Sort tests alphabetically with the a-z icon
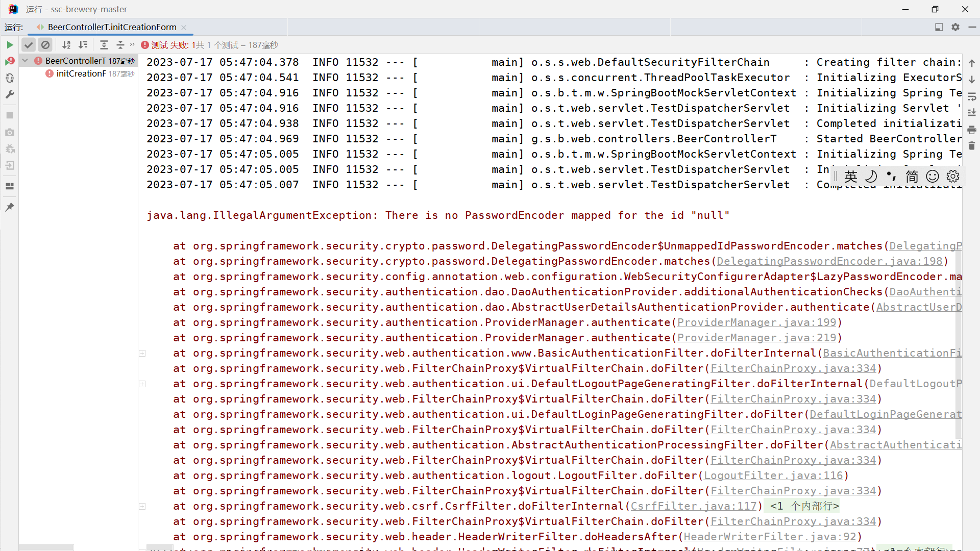The image size is (980, 551). pyautogui.click(x=66, y=45)
